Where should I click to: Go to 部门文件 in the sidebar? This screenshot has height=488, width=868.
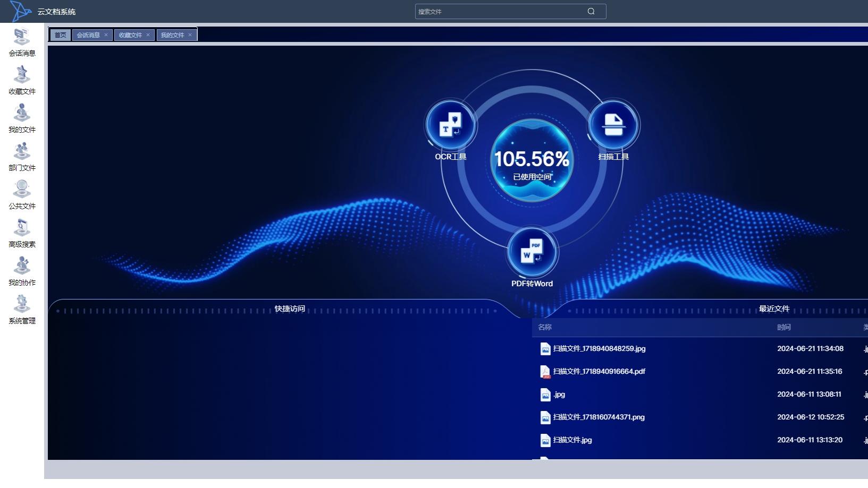[22, 151]
